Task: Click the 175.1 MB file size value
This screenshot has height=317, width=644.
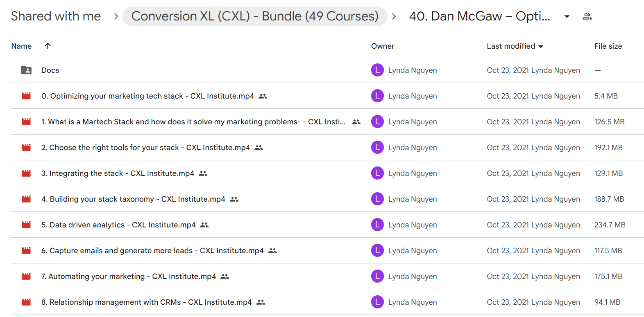Action: click(608, 277)
